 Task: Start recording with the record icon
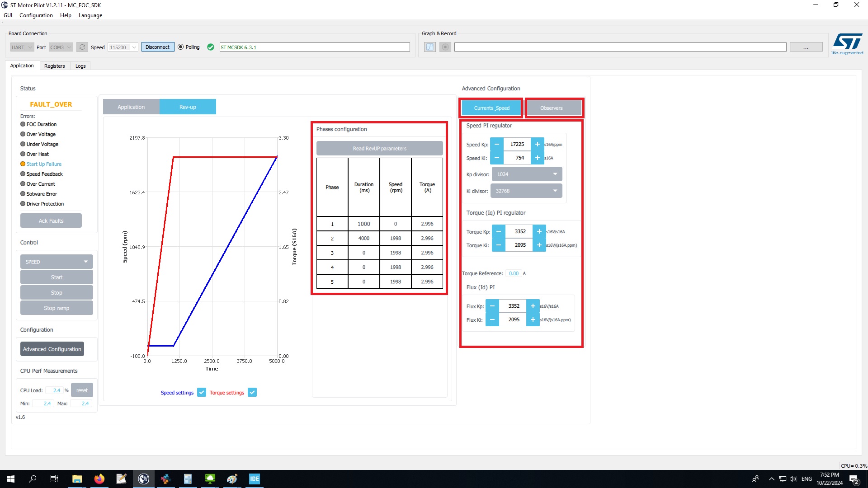tap(445, 47)
